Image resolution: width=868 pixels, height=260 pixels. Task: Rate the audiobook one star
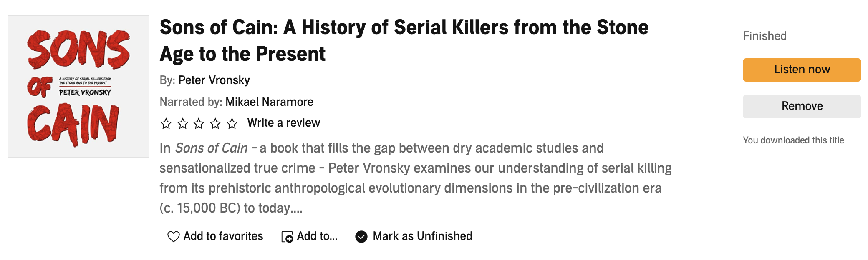(x=166, y=123)
